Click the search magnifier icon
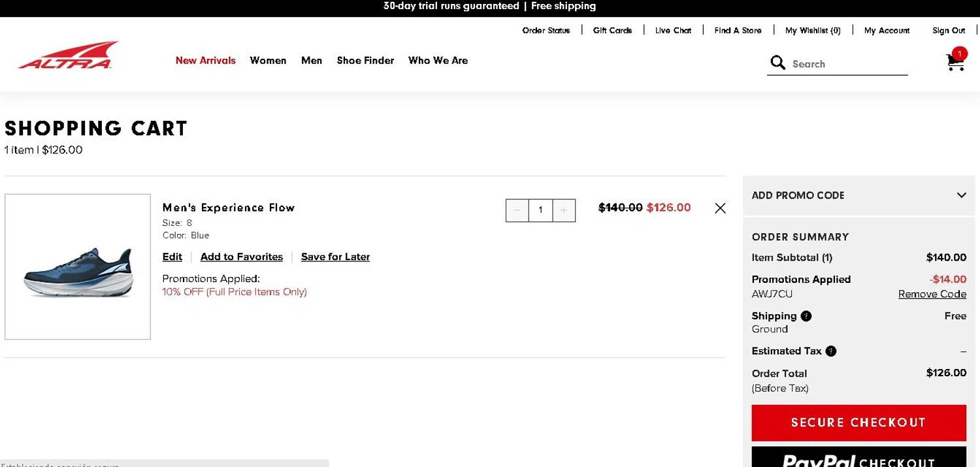980x467 pixels. 777,63
